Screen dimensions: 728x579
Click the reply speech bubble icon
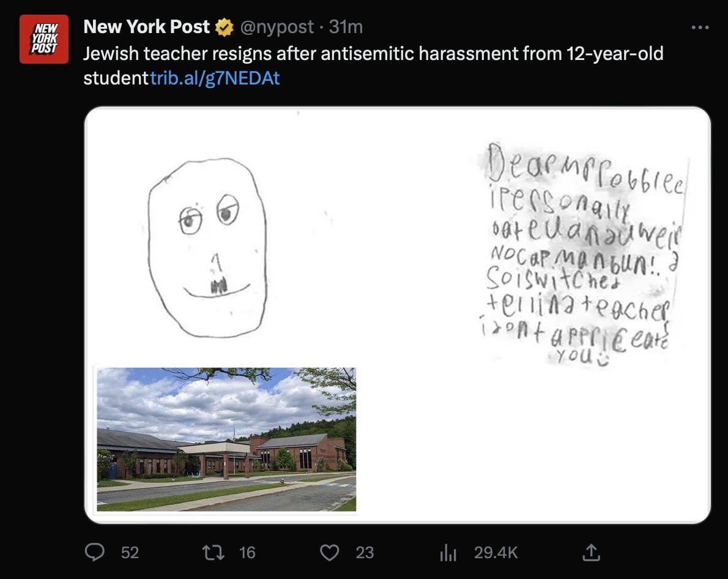point(94,553)
